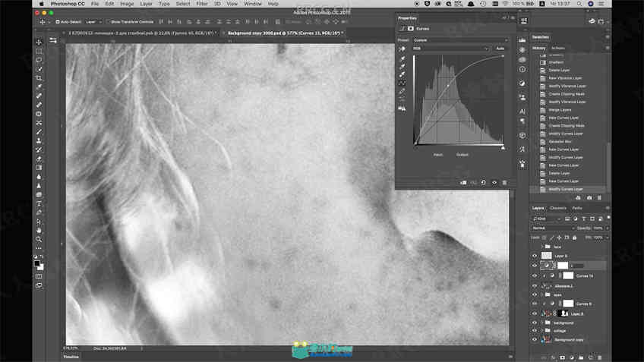Reset Curves adjustment to defaults
Image resolution: width=644 pixels, height=362 pixels.
point(484,183)
